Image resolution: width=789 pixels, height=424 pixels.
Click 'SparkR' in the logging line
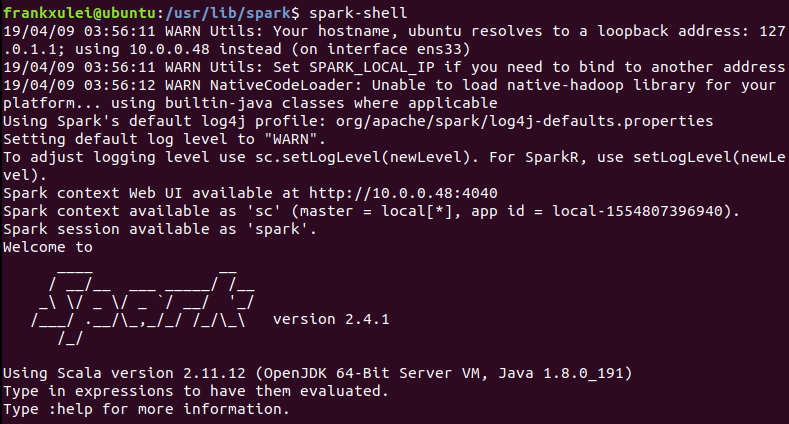[x=551, y=157]
